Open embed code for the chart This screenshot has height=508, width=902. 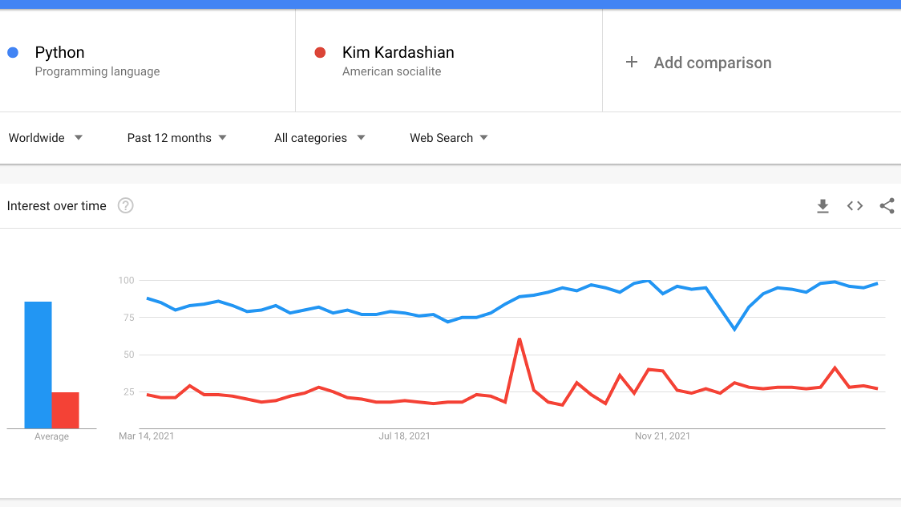(855, 206)
